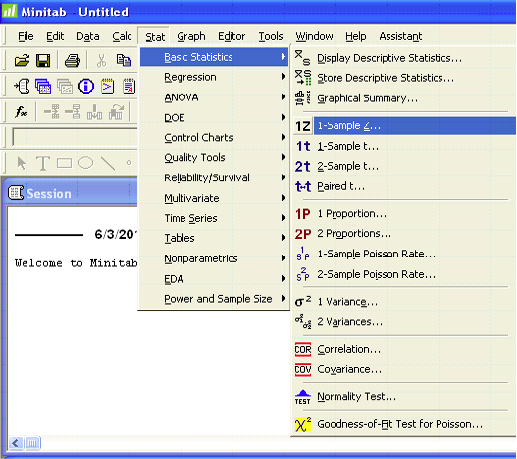Expand the DOE submenu
Image resolution: width=517 pixels, height=459 pixels.
(214, 117)
